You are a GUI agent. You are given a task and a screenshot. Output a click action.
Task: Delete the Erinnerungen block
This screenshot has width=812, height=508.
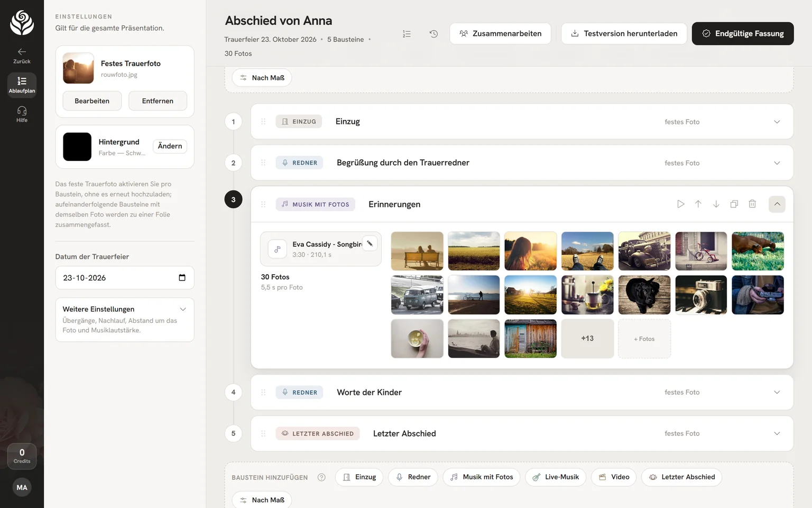[752, 204]
